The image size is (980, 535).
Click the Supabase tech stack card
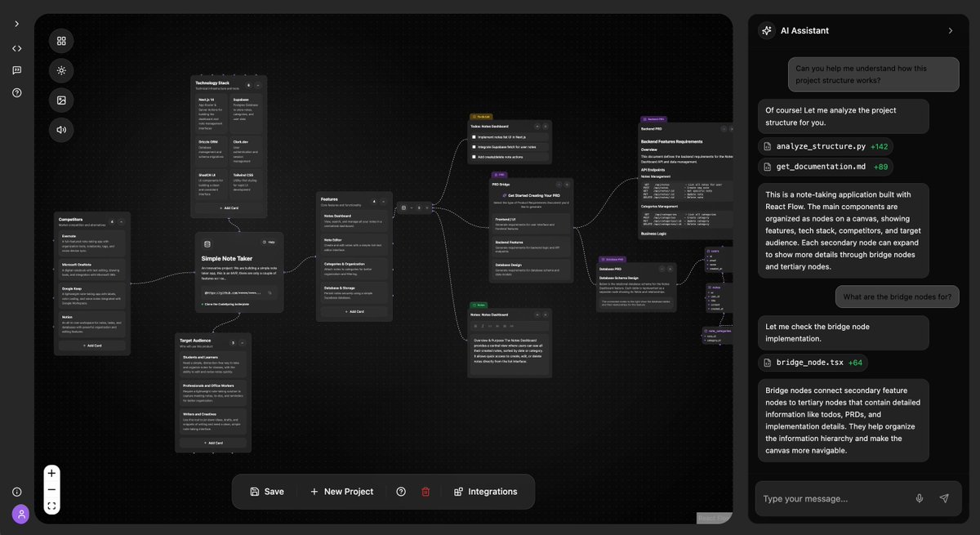click(247, 114)
